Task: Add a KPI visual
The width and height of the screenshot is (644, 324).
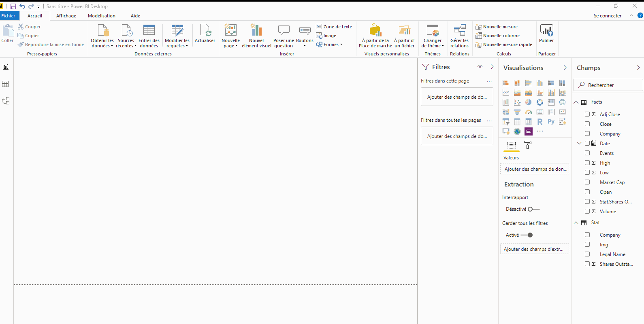Action: pos(563,112)
